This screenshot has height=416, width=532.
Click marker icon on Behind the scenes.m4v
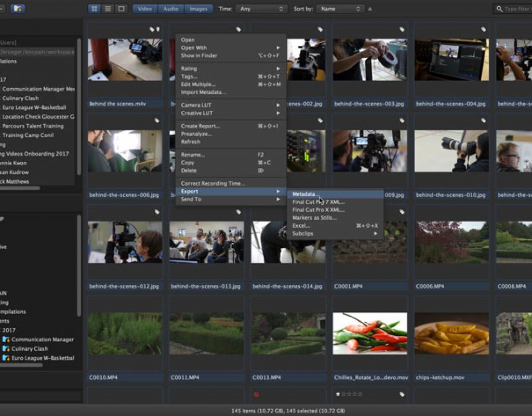[158, 29]
